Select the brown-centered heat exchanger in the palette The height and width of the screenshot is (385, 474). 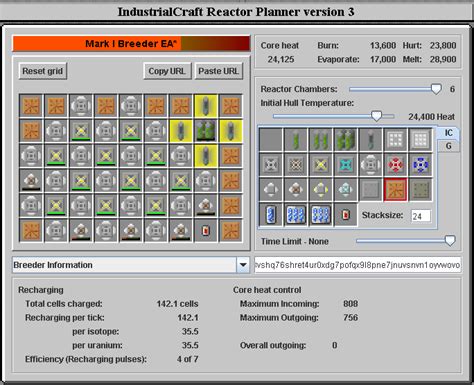295,189
